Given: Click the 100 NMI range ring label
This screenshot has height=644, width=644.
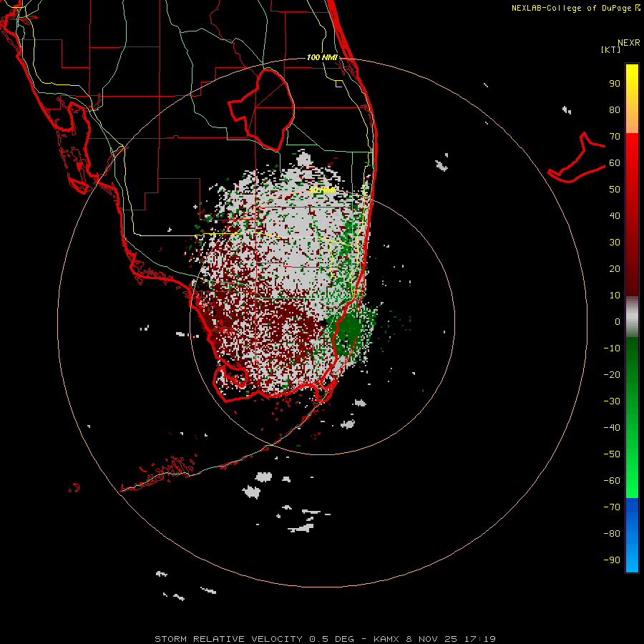Looking at the screenshot, I should pyautogui.click(x=322, y=57).
